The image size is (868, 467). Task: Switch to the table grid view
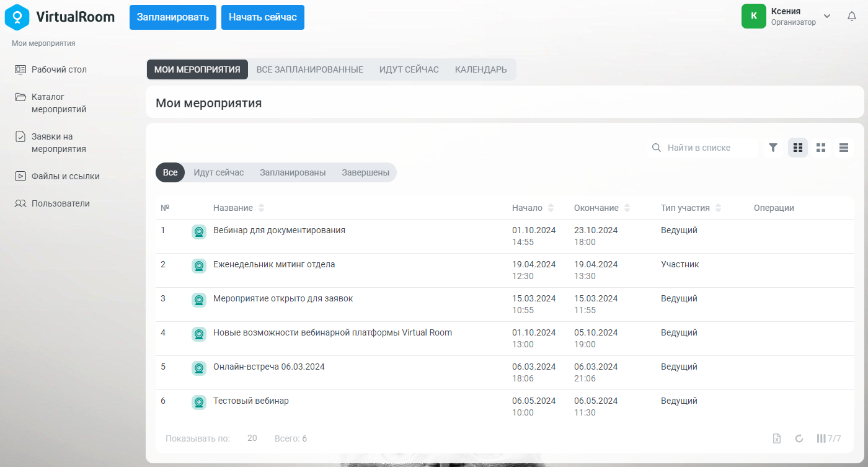pos(798,148)
